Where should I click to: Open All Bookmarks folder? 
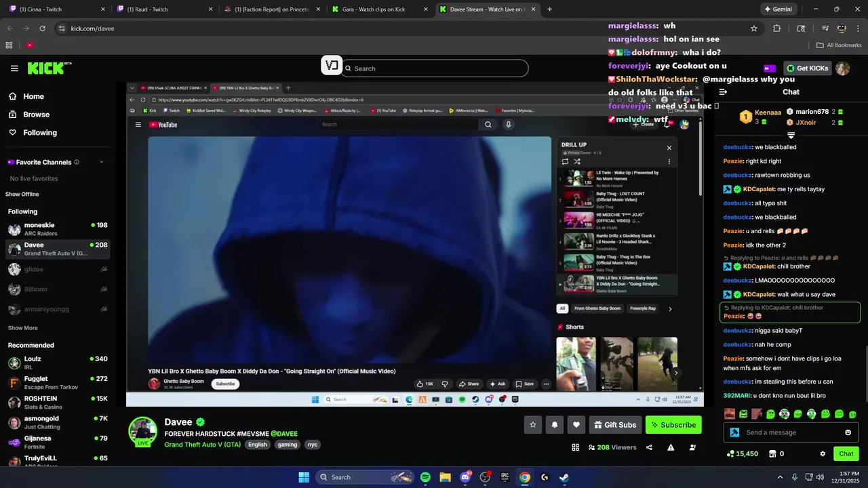pos(839,45)
